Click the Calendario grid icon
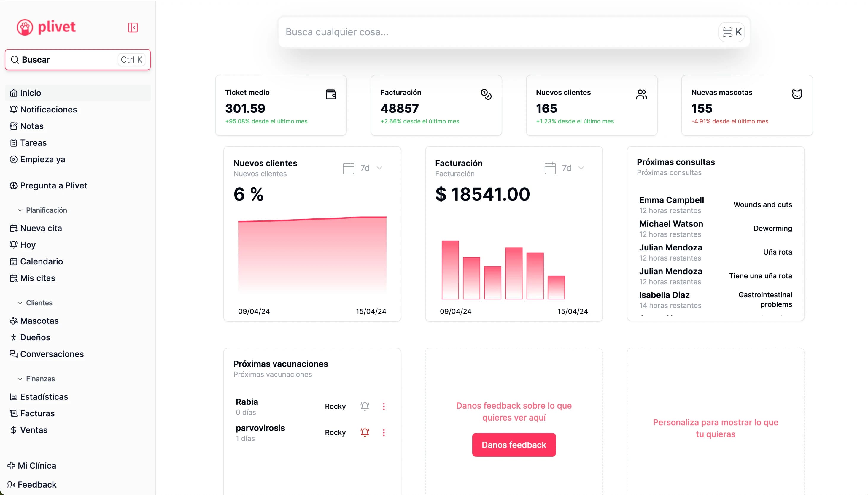The width and height of the screenshot is (868, 495). [x=14, y=261]
